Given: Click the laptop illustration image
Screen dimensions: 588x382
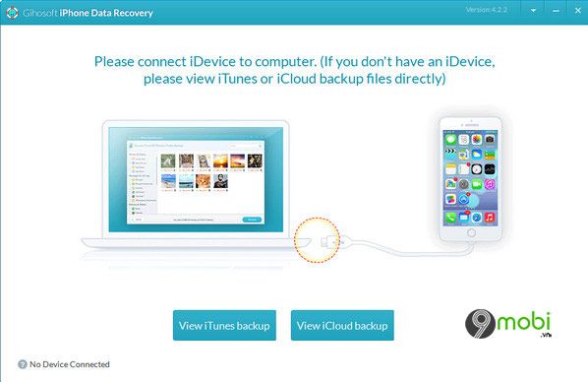Looking at the screenshot, I should coord(196,184).
